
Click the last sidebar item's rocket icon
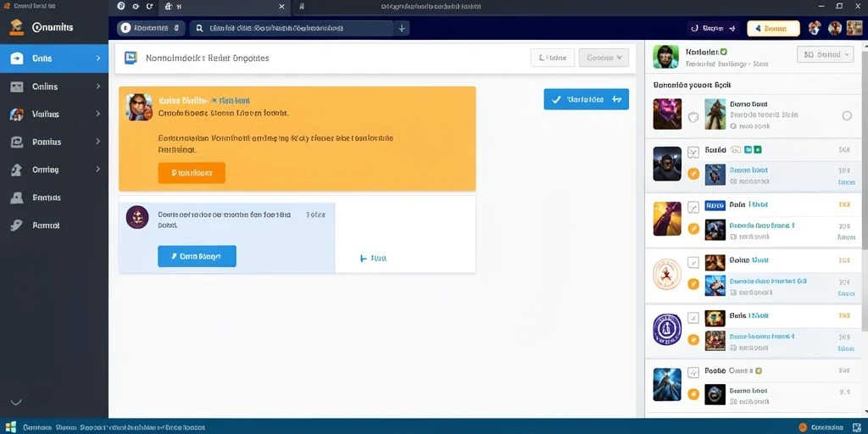[17, 225]
